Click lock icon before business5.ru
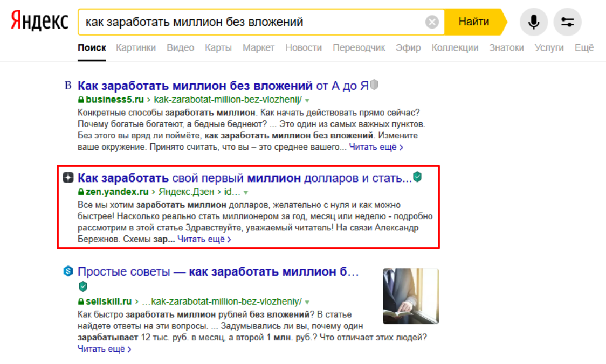The image size is (606, 364). coord(81,100)
